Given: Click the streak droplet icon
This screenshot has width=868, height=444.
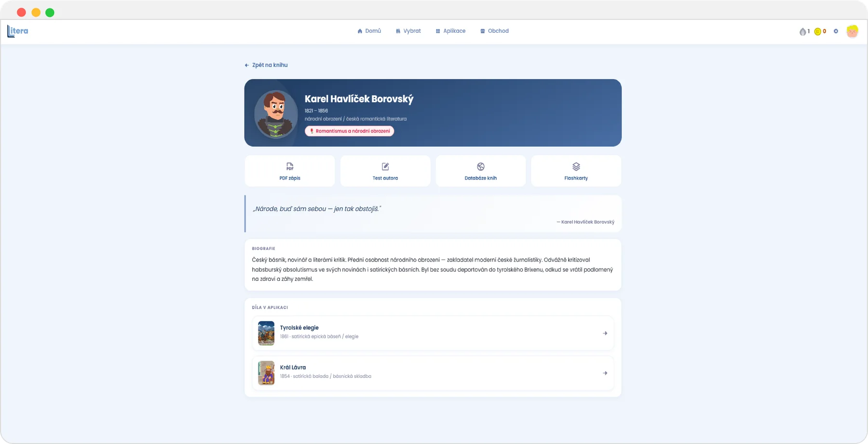Looking at the screenshot, I should click(x=802, y=31).
